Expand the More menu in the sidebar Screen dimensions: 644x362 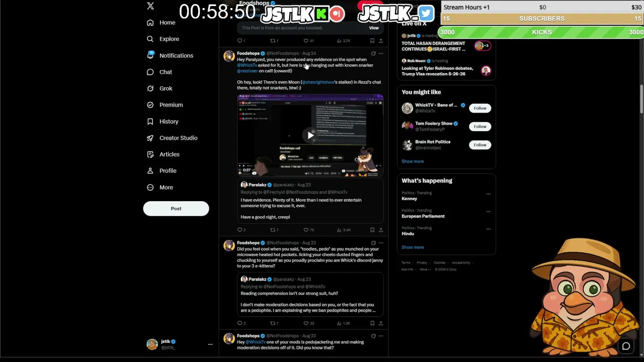click(x=159, y=187)
